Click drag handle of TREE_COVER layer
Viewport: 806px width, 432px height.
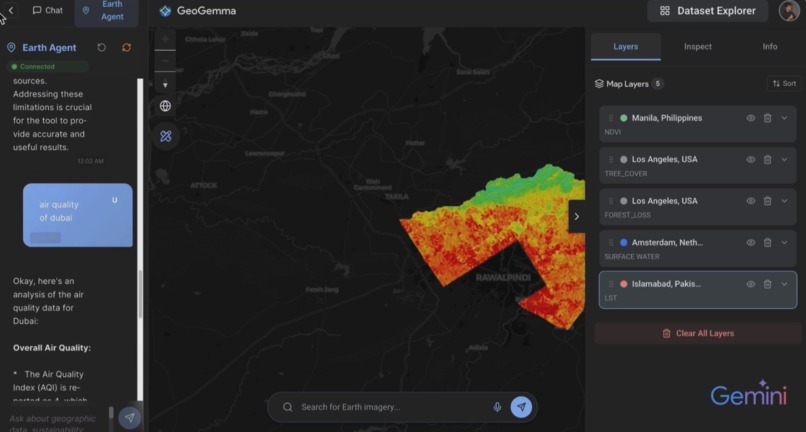[x=611, y=160]
